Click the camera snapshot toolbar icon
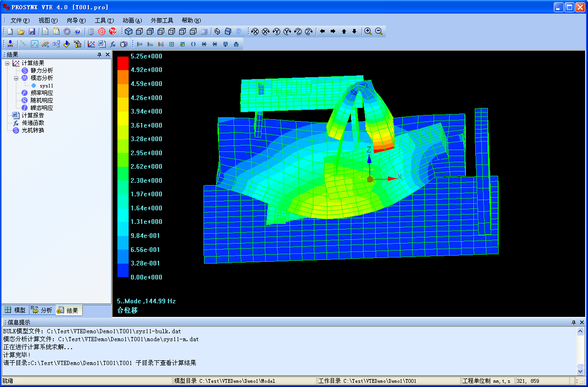 tap(123, 44)
